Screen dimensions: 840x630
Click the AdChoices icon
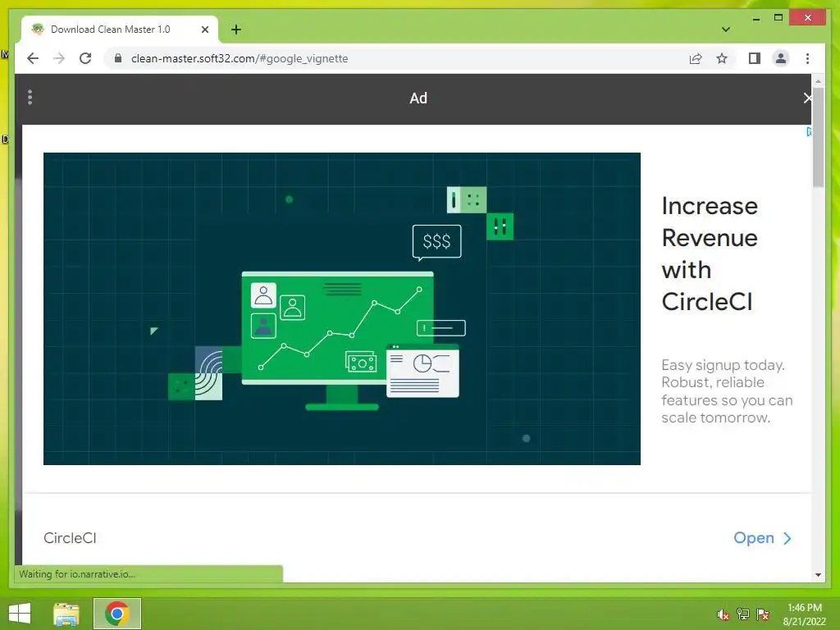(x=809, y=132)
